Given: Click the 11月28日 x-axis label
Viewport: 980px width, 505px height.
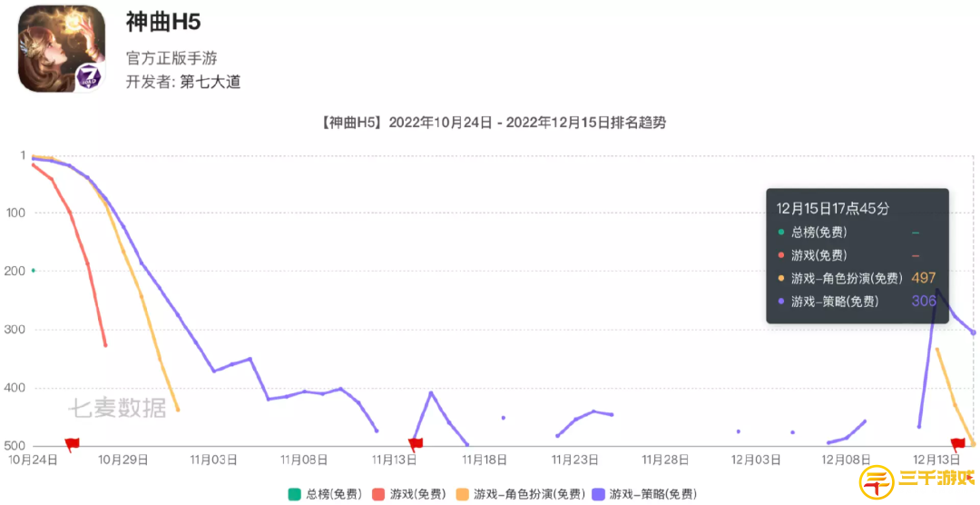Looking at the screenshot, I should (665, 460).
